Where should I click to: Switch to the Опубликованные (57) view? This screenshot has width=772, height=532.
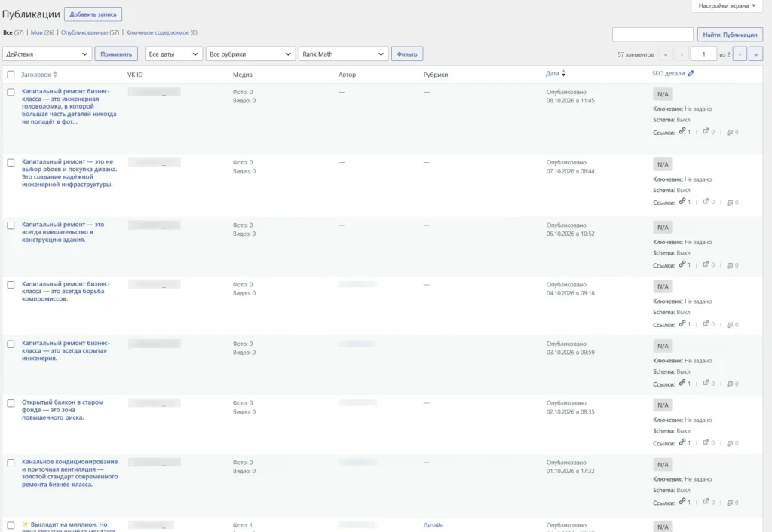[x=90, y=32]
